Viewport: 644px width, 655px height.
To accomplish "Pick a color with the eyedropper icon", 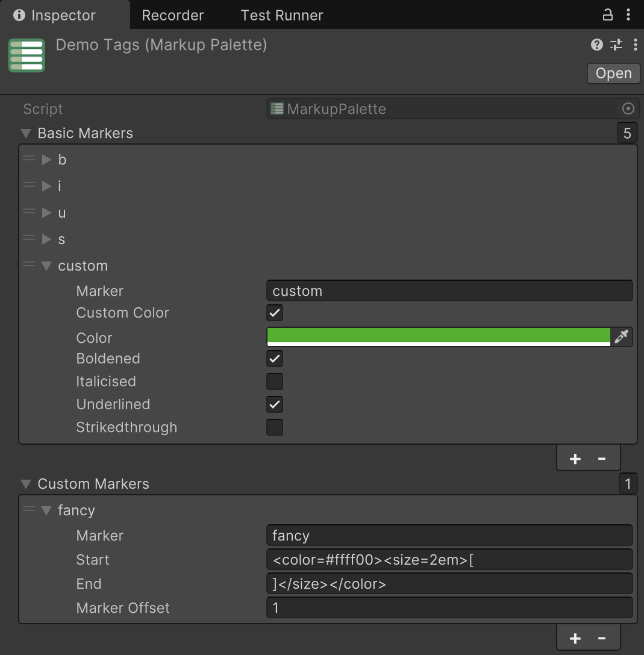I will pos(622,336).
